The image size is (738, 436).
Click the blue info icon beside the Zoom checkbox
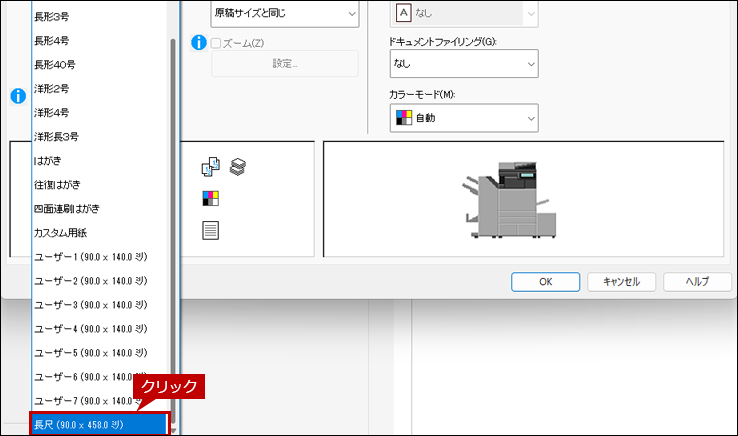tap(199, 43)
